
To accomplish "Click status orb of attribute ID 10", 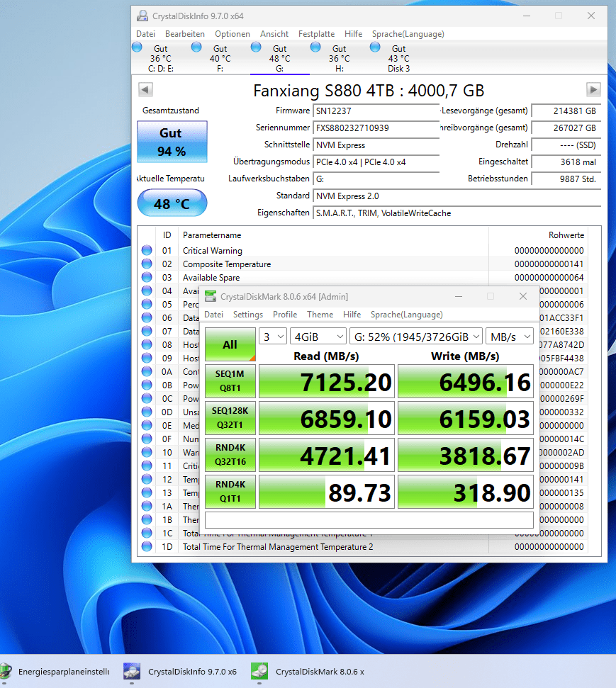I will (147, 452).
